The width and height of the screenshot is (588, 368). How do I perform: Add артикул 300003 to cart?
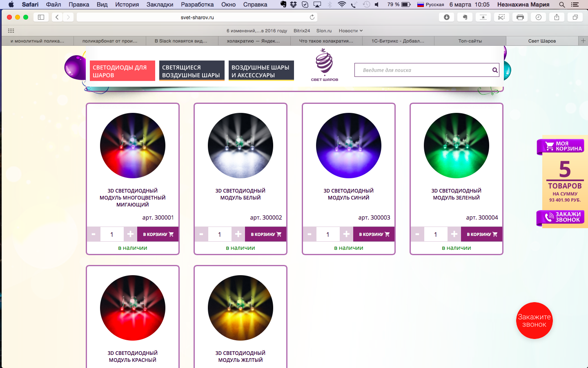(x=374, y=234)
